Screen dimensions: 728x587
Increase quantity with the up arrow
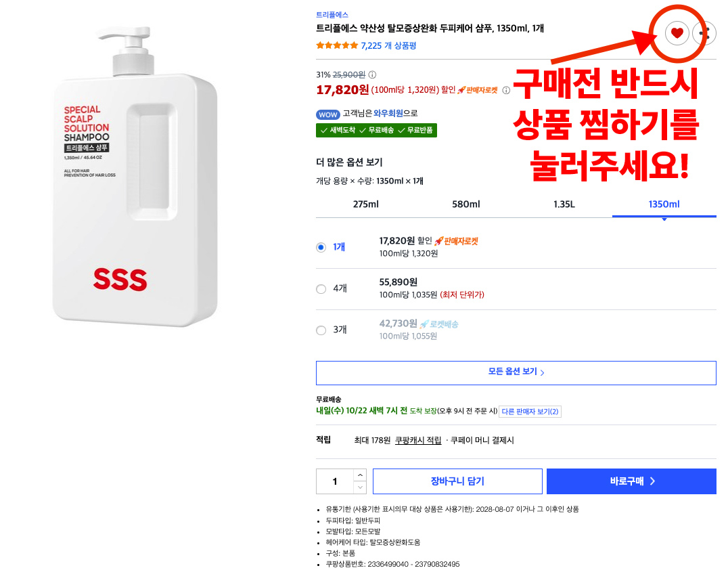(360, 475)
